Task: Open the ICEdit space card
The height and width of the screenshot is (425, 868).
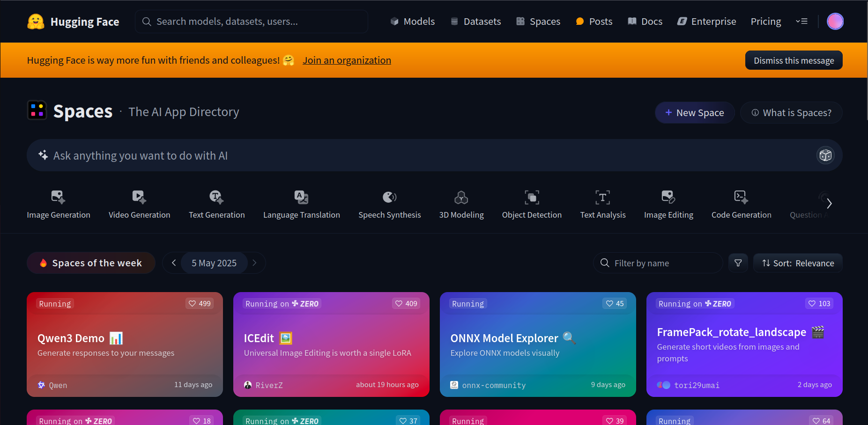Action: (331, 344)
